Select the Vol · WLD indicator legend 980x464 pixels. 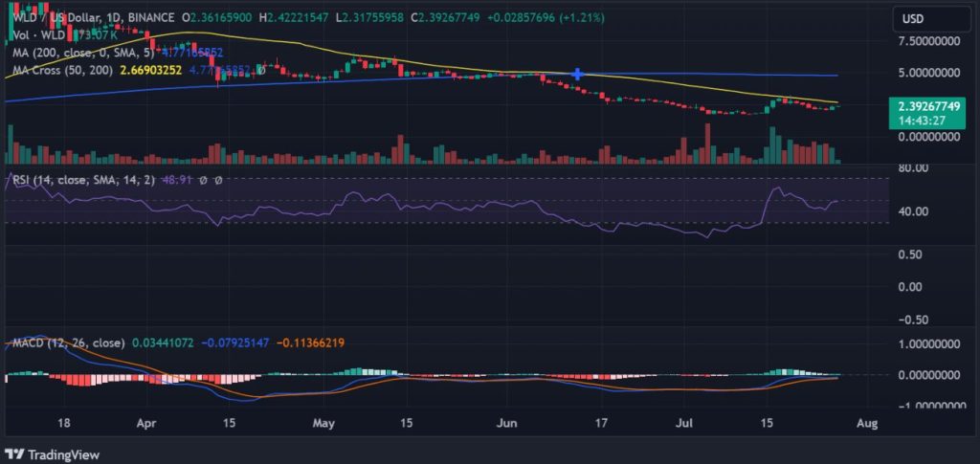(36, 35)
